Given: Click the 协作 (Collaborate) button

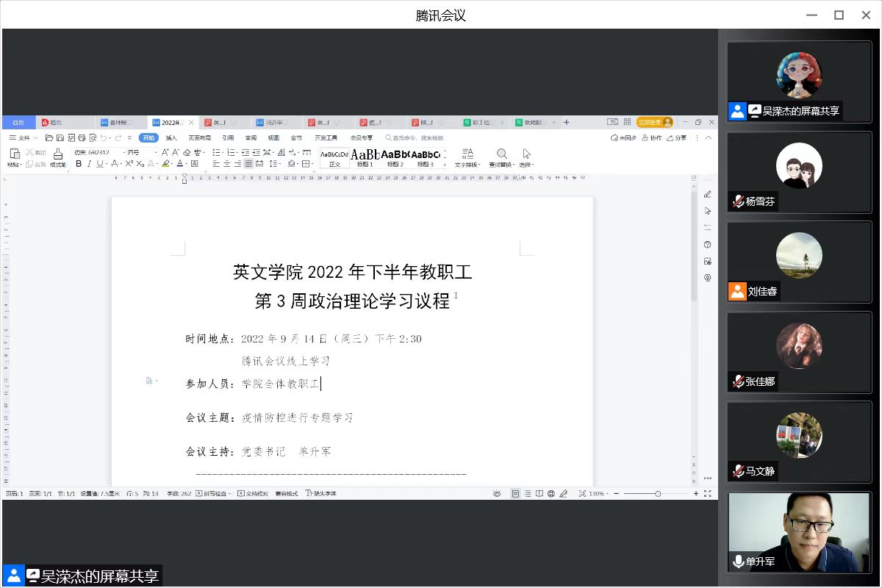Looking at the screenshot, I should (652, 137).
